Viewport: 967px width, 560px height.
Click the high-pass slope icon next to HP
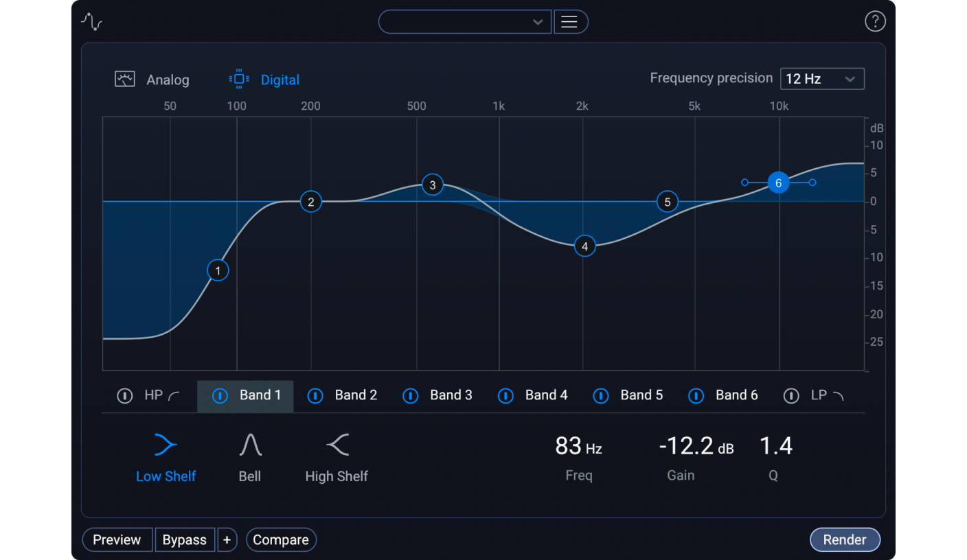[x=173, y=395]
